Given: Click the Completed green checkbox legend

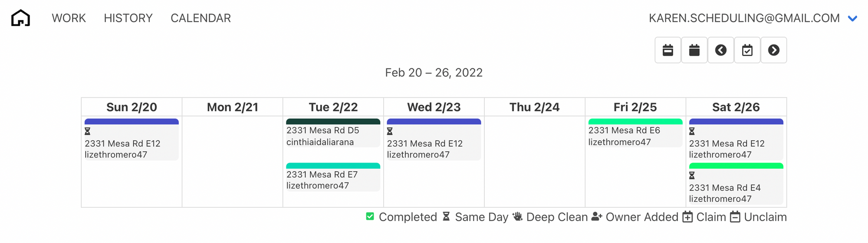Looking at the screenshot, I should tap(370, 216).
